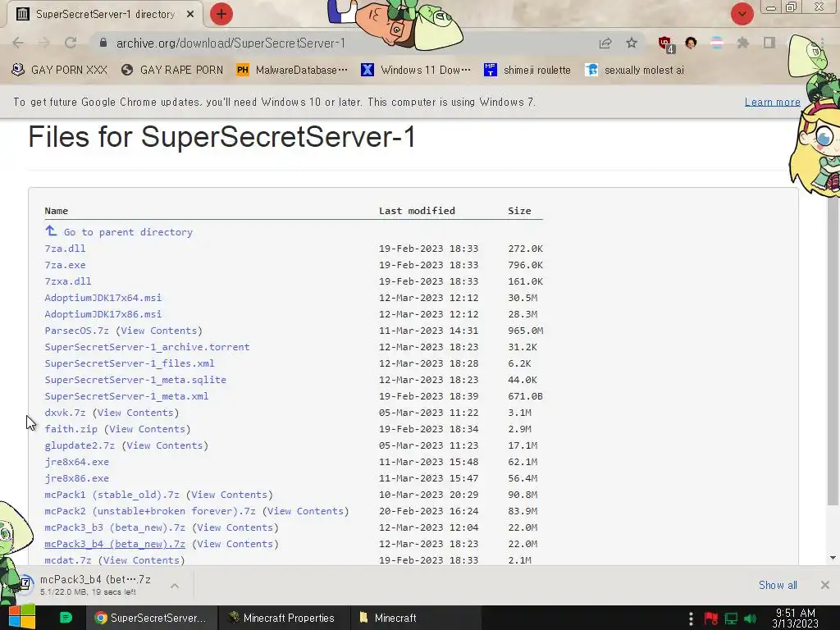Download mcdat.7z archive
840x630 pixels.
point(68,560)
